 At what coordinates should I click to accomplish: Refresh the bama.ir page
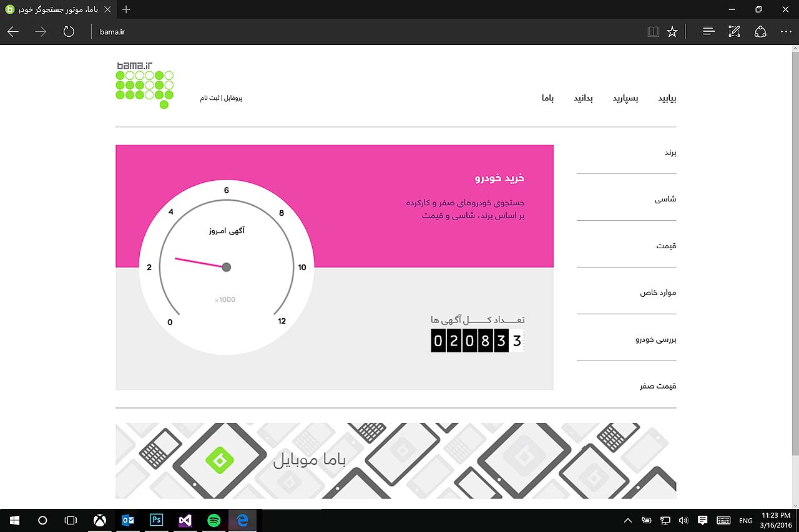69,31
